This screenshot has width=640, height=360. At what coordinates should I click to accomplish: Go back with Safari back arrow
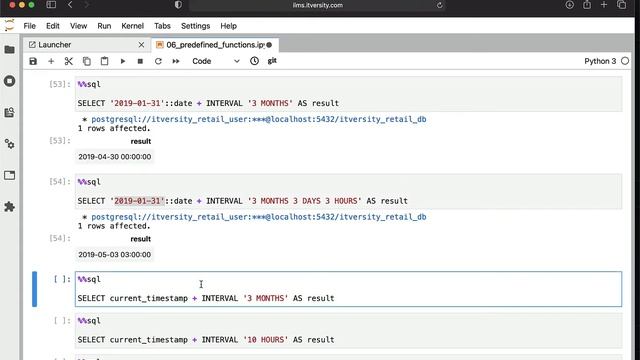point(70,5)
